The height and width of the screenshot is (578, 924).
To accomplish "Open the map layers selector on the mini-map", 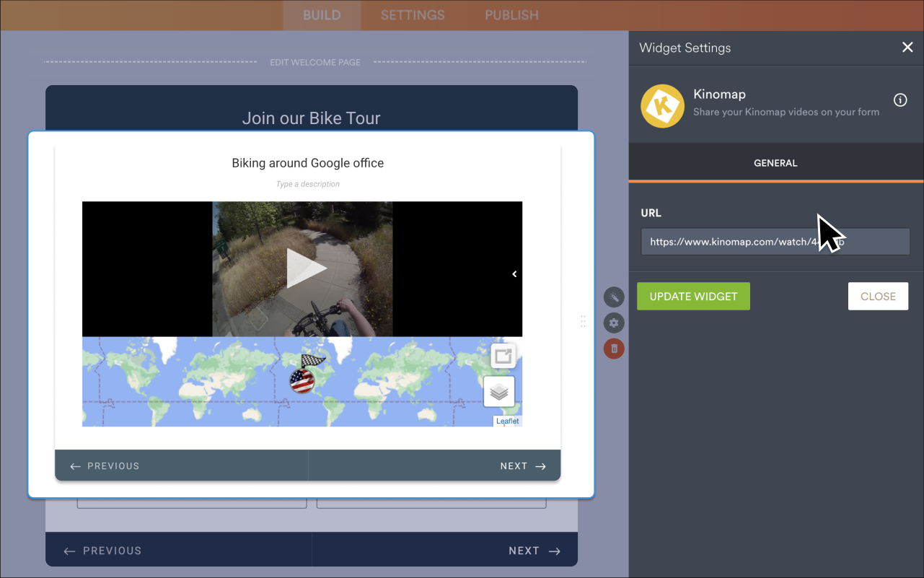I will tap(499, 391).
